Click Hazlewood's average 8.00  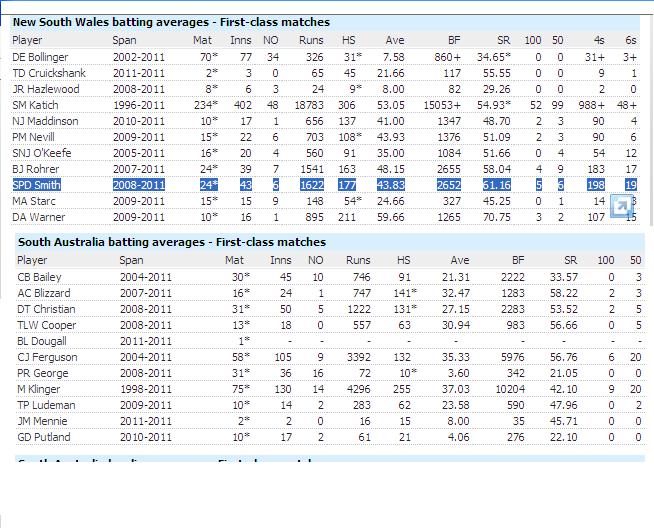[x=394, y=89]
